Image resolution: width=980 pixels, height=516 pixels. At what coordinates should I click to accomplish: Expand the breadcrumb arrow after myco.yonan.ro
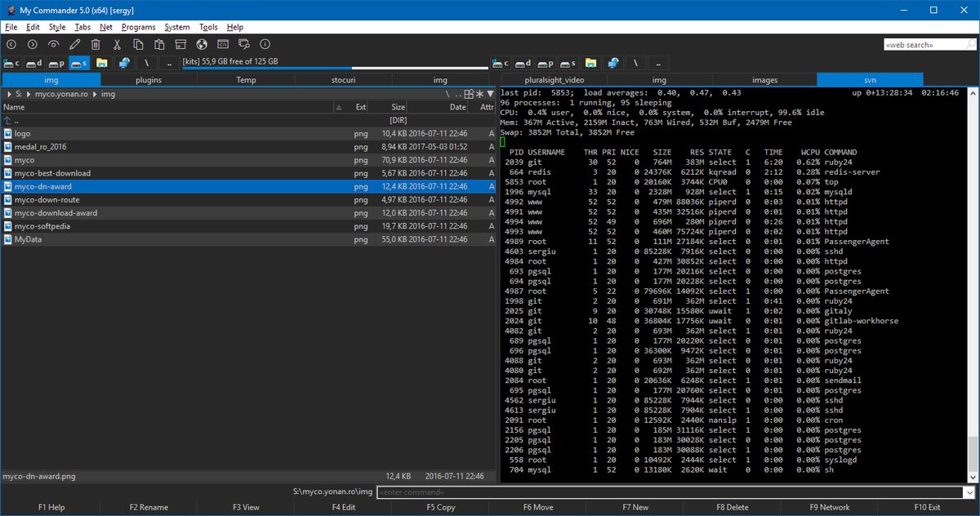pos(94,94)
